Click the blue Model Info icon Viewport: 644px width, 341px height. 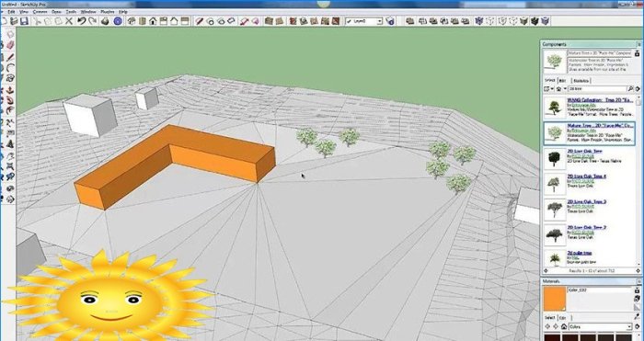coord(118,21)
